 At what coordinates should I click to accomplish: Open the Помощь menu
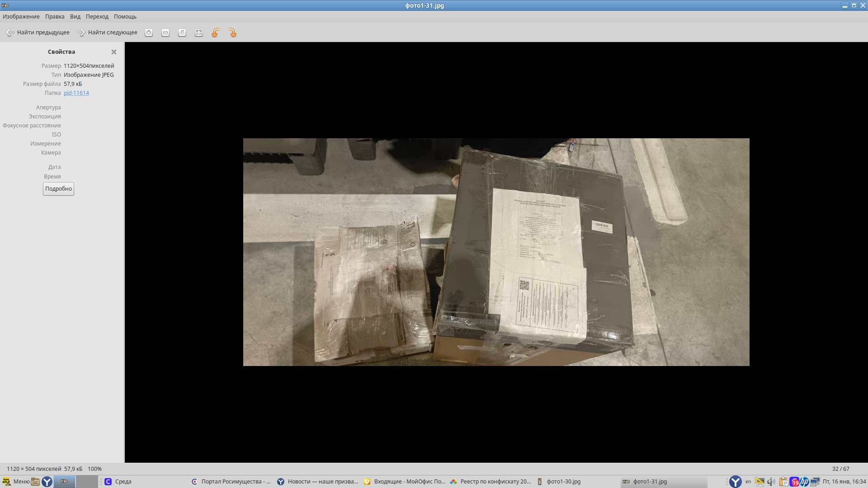tap(125, 17)
